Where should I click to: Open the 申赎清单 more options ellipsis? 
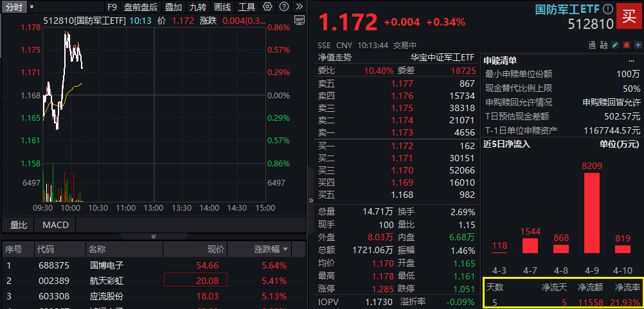(x=631, y=61)
